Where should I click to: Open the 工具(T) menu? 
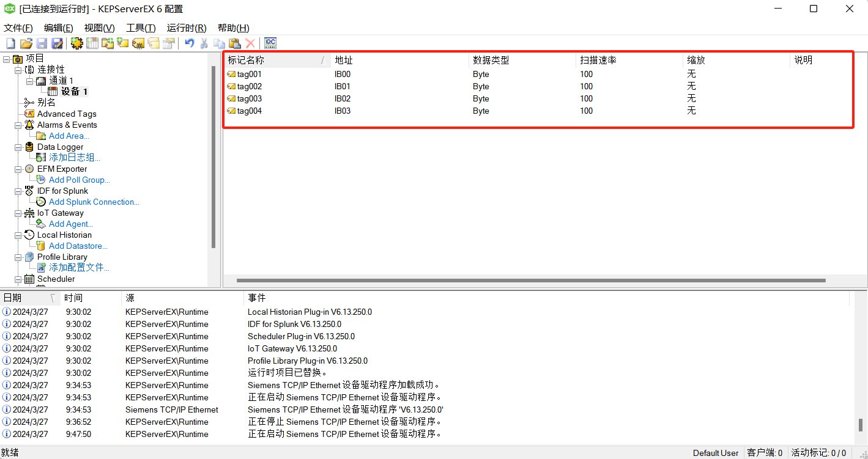141,28
